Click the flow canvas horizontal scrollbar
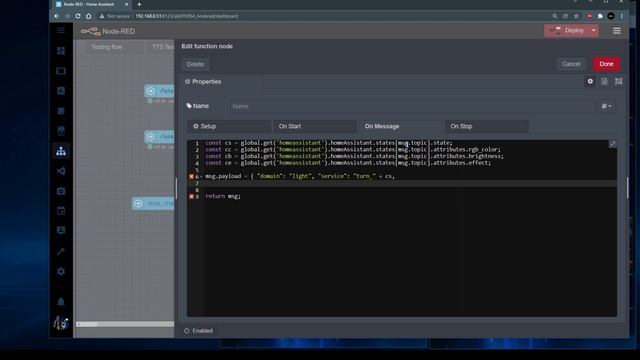This screenshot has width=640, height=360. (x=125, y=324)
